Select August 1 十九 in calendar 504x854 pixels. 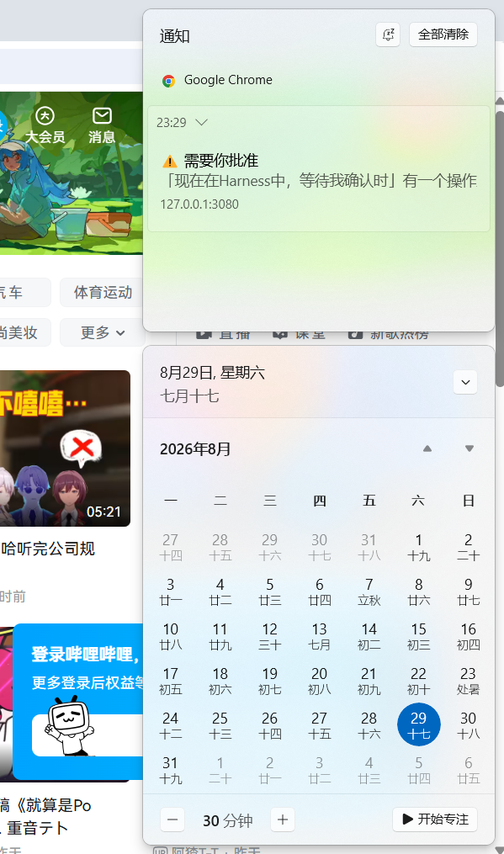418,547
